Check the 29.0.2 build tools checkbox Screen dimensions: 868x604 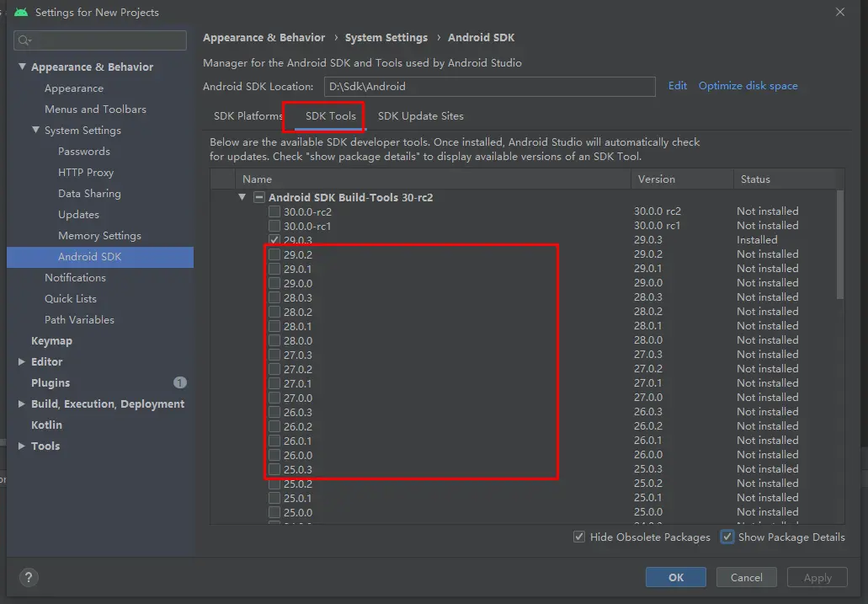tap(274, 254)
